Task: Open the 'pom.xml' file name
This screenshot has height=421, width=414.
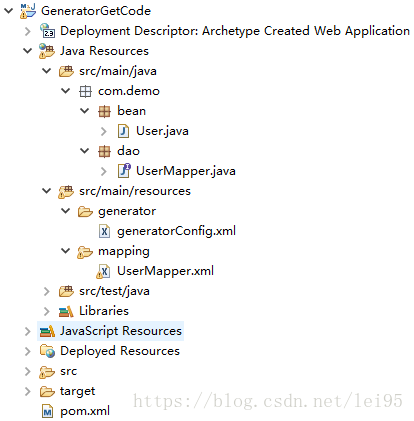Action: pos(85,411)
